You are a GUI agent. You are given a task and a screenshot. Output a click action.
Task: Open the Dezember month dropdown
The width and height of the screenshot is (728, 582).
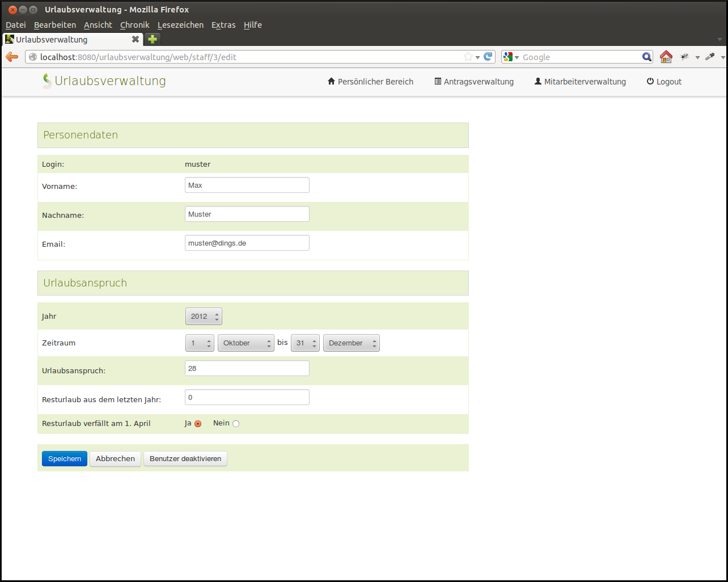click(352, 343)
